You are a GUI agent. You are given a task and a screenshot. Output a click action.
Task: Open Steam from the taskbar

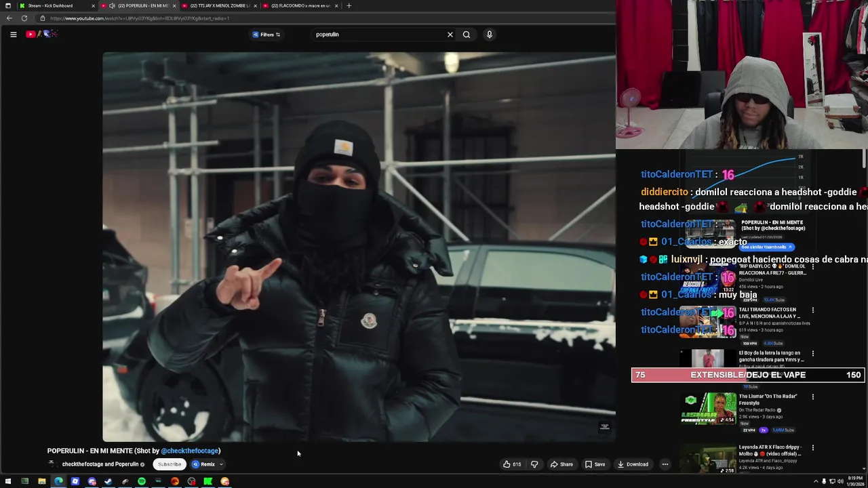pyautogui.click(x=108, y=482)
